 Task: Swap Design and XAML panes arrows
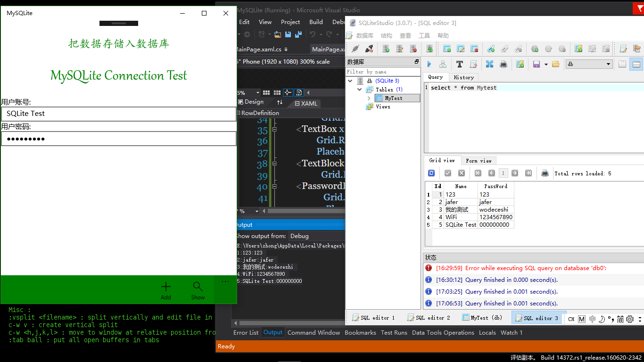(x=280, y=102)
